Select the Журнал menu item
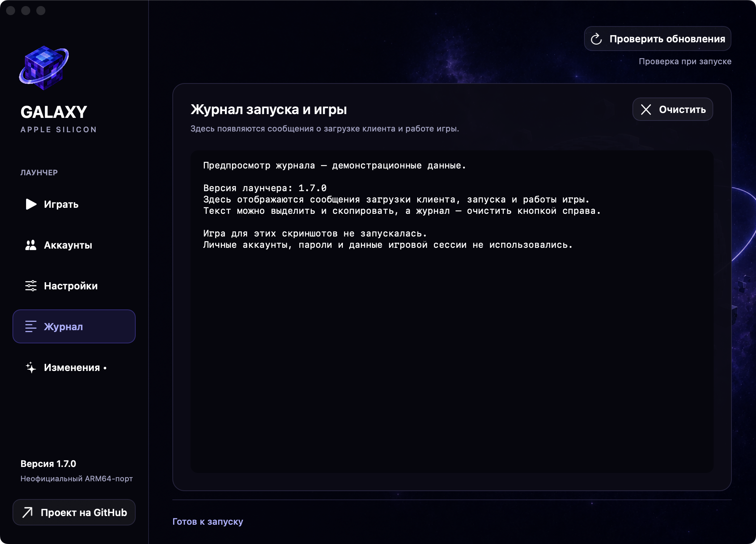 pos(74,327)
